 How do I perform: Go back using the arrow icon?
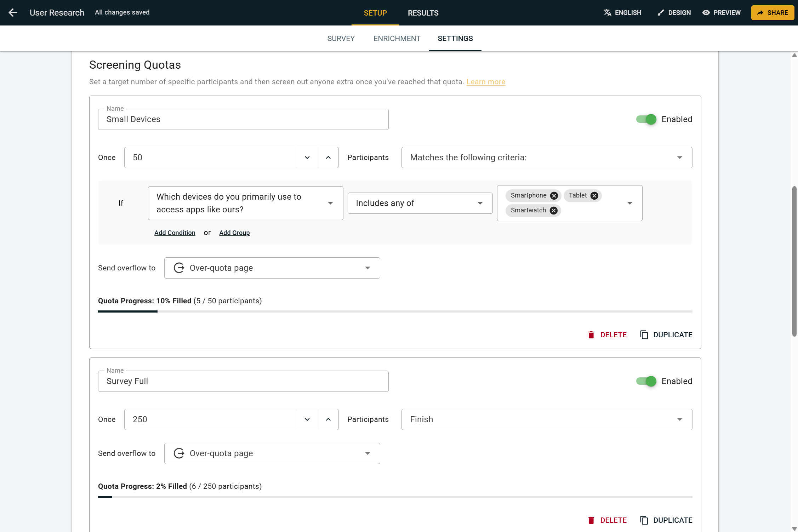click(x=13, y=13)
